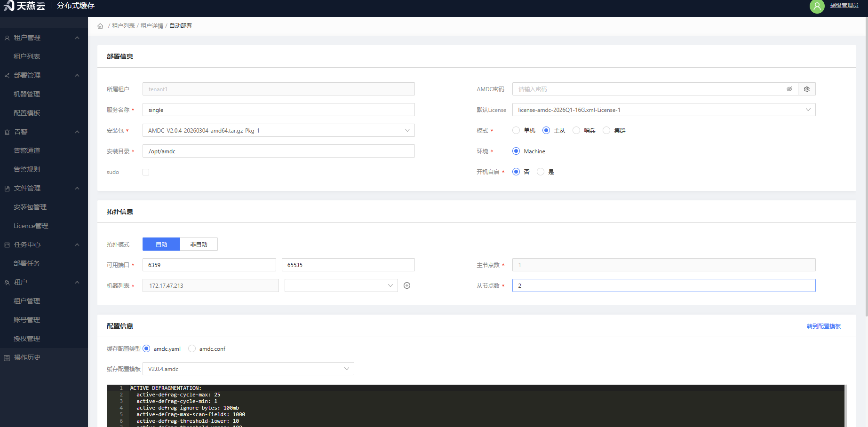
Task: Enable the sudo checkbox
Action: tap(146, 172)
